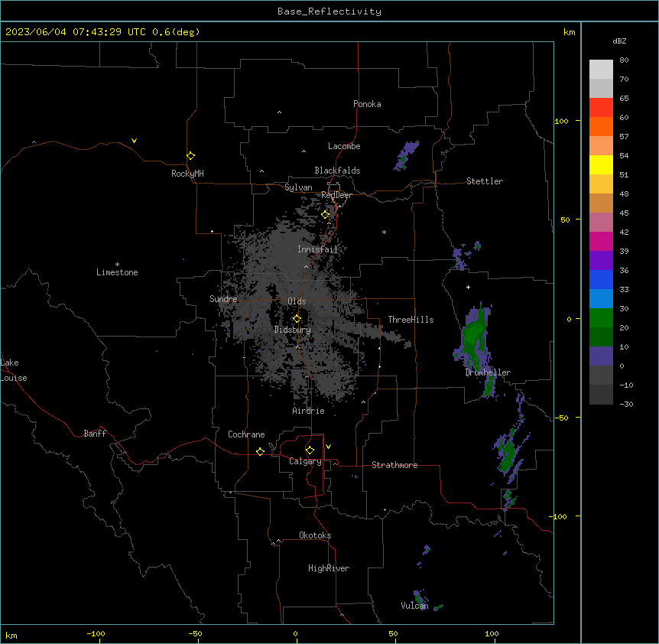Screen dimensions: 659x644
Task: Click the white plus marker north of Drumheller
Action: coord(468,287)
